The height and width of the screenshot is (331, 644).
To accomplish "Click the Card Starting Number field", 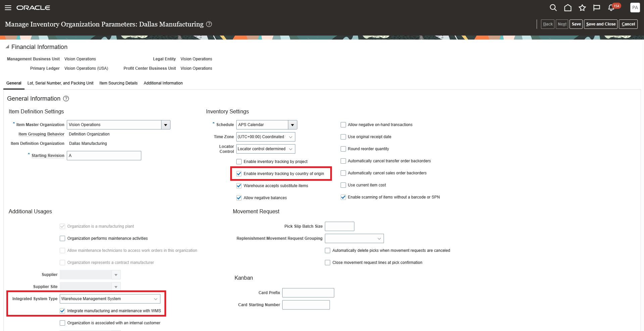I will (306, 305).
